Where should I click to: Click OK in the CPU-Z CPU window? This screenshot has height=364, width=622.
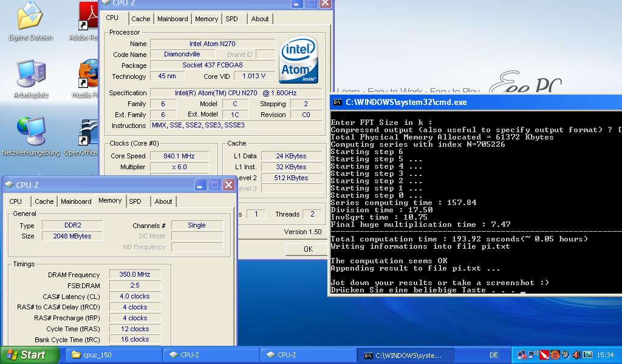click(x=308, y=249)
